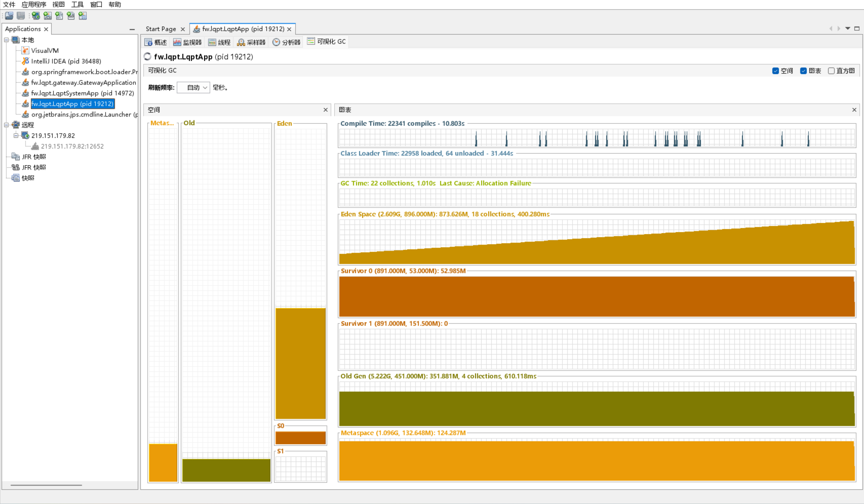Select fw.lqpt.LqptSystemApp (pid 14972) in tree
The image size is (864, 504).
[82, 93]
